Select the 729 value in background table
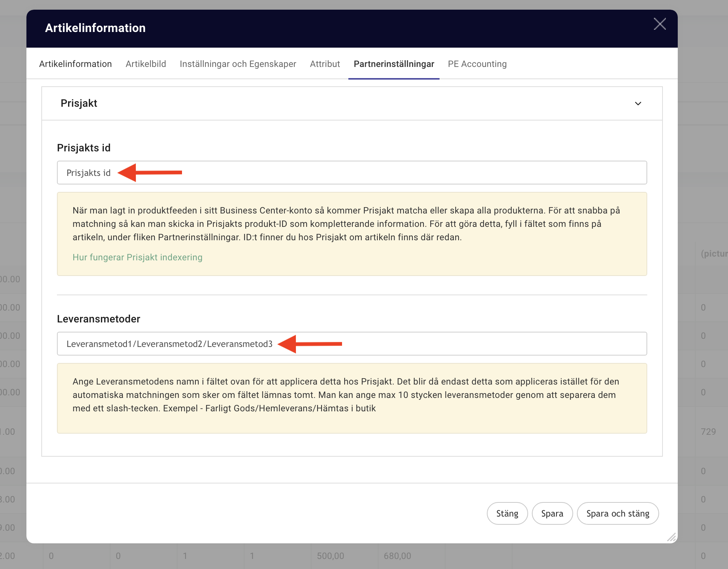The height and width of the screenshot is (569, 728). tap(708, 432)
